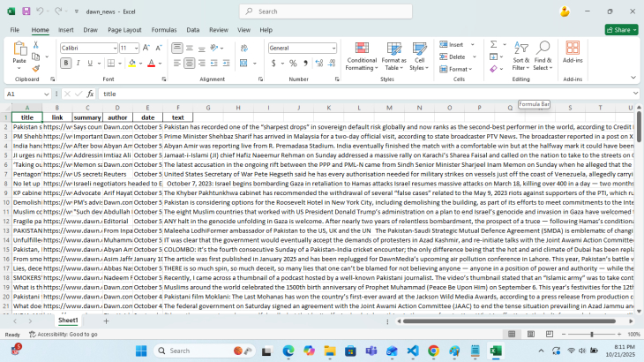Click the Cut scissors icon

click(x=35, y=45)
